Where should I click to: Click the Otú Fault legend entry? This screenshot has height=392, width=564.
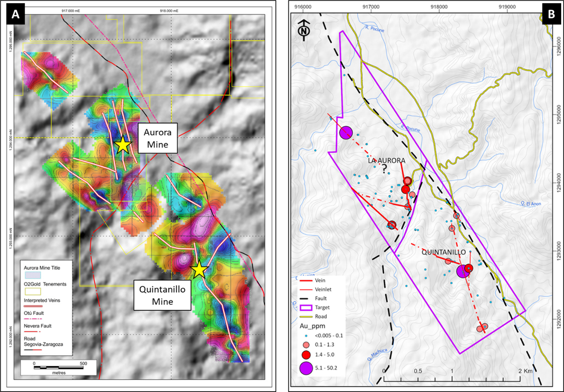pyautogui.click(x=34, y=316)
